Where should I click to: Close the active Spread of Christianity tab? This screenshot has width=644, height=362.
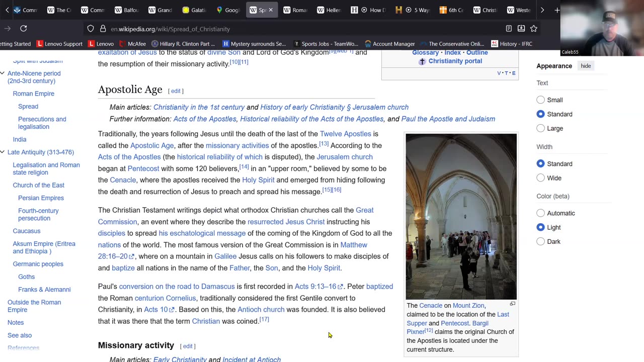tap(271, 10)
